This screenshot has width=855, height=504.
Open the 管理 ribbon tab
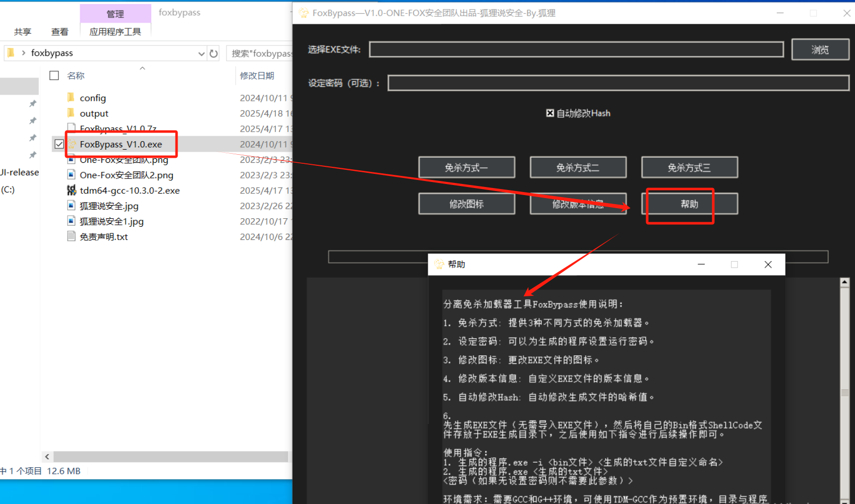click(116, 14)
